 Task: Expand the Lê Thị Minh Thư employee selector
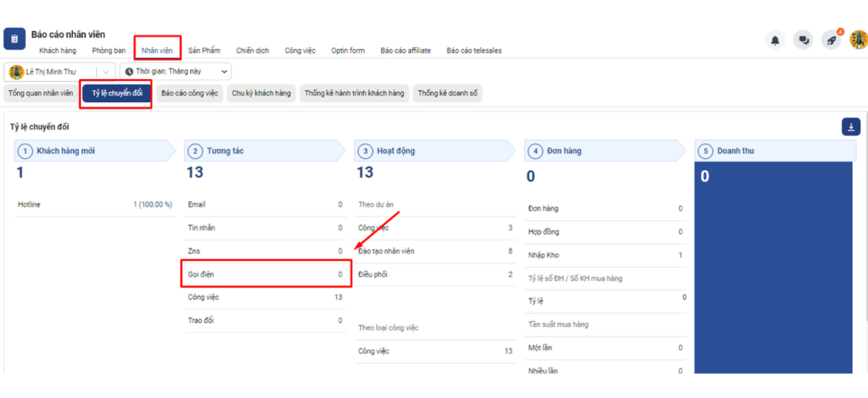click(x=52, y=72)
